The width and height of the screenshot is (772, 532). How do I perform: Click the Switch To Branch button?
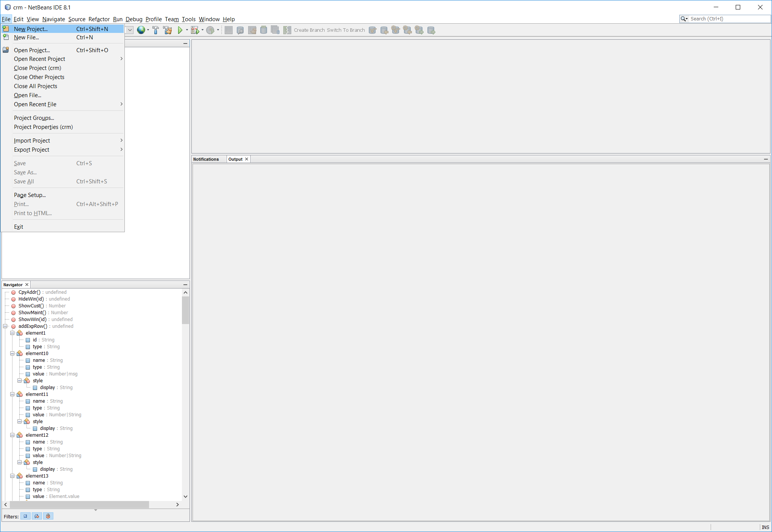(346, 30)
